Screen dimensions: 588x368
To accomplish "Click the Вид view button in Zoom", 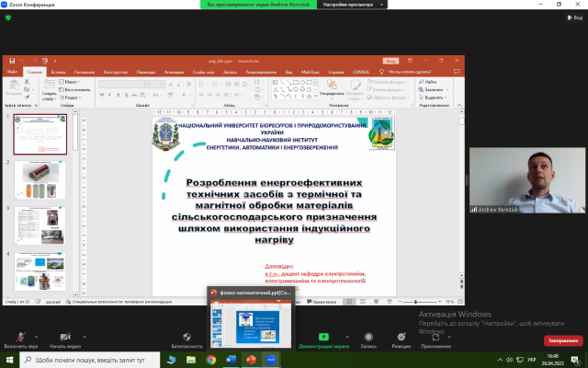I will click(575, 17).
